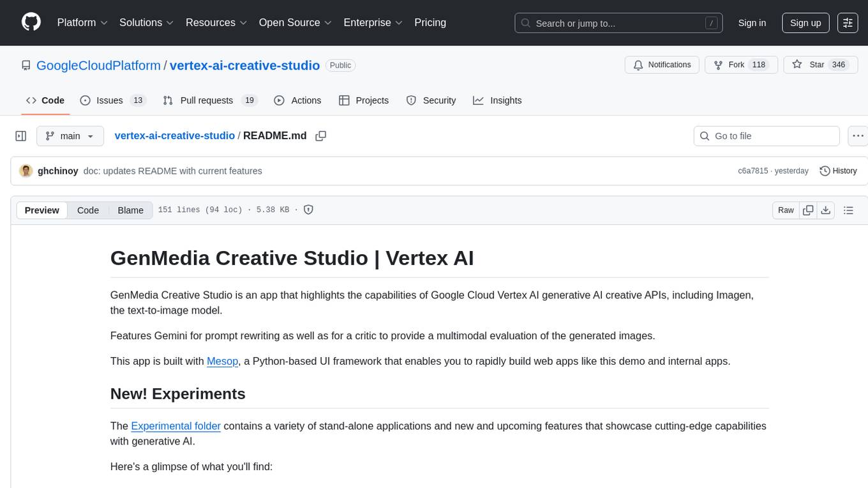Click the Public visibility label
Viewport: 868px width, 488px height.
340,65
